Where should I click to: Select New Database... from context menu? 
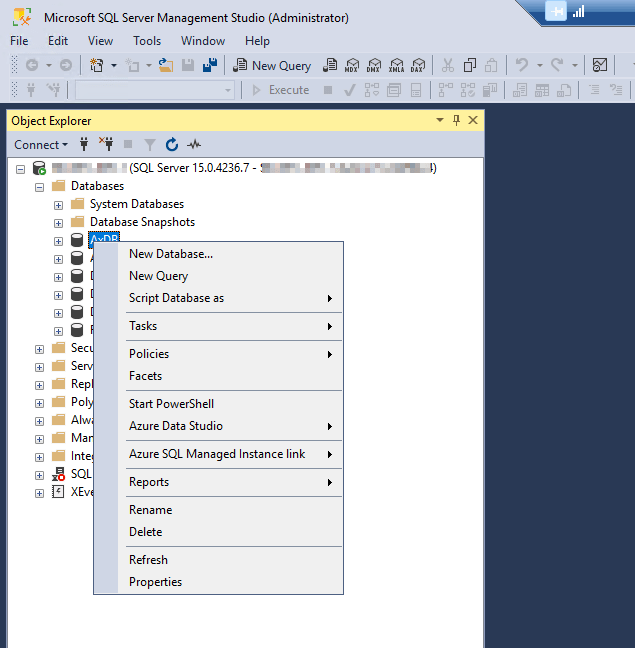pyautogui.click(x=171, y=254)
